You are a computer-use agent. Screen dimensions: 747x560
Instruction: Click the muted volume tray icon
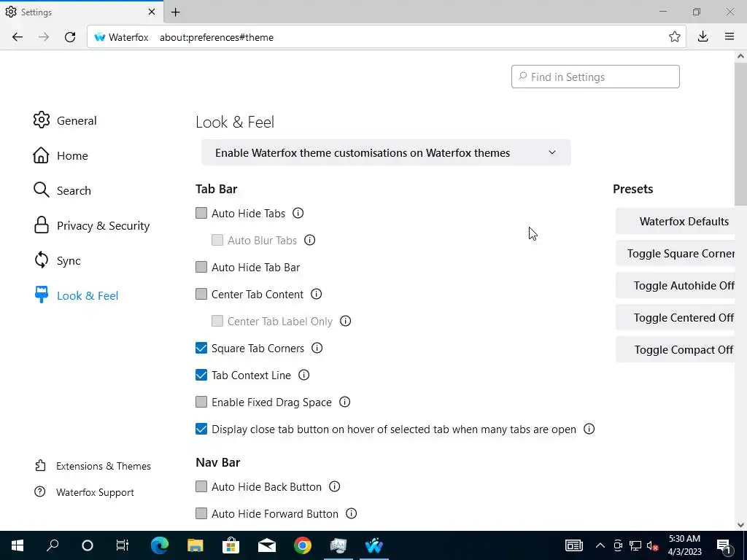[x=653, y=545]
